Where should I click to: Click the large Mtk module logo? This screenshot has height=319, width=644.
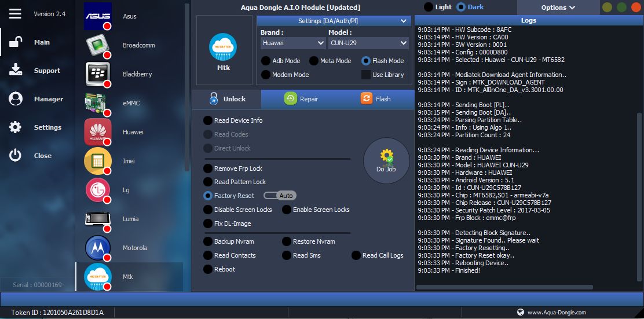coord(223,47)
